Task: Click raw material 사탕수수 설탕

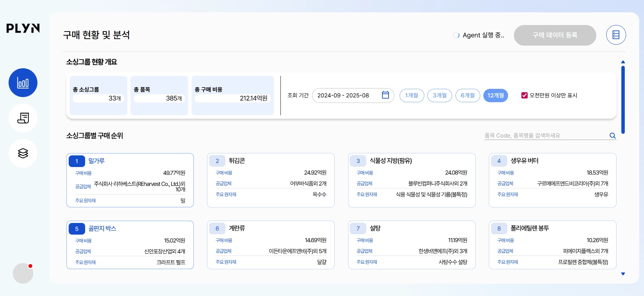Action: click(x=453, y=262)
